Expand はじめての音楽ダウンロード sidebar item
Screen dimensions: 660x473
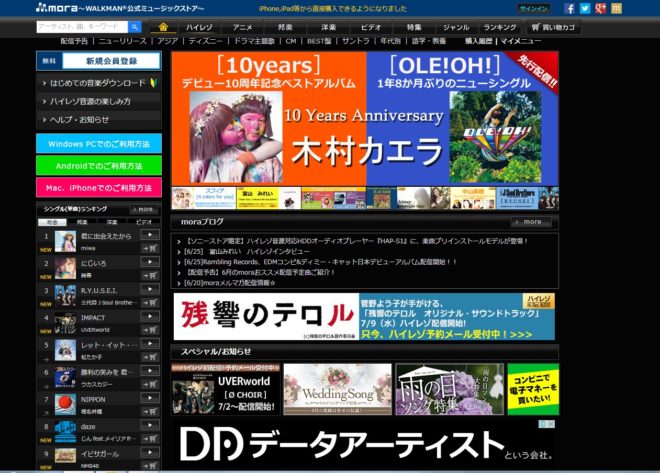click(x=99, y=83)
